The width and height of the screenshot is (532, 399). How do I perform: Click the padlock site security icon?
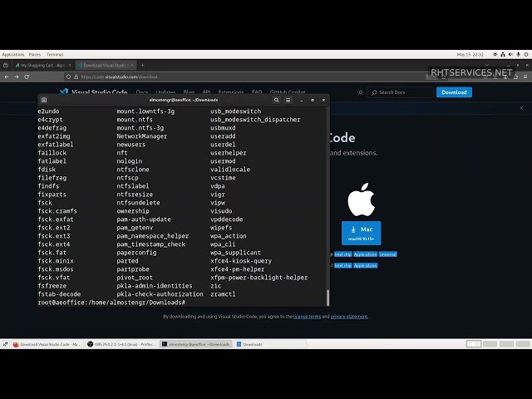[76, 77]
